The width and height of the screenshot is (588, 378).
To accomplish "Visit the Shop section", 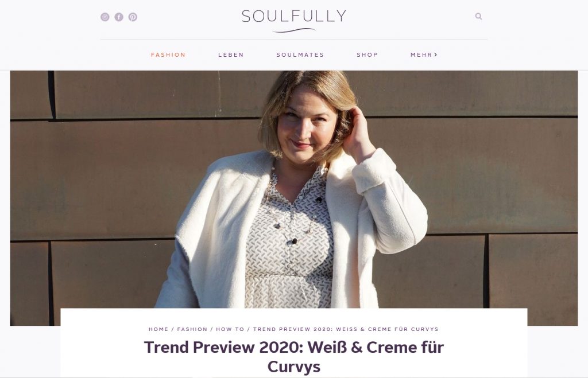I will tap(367, 54).
